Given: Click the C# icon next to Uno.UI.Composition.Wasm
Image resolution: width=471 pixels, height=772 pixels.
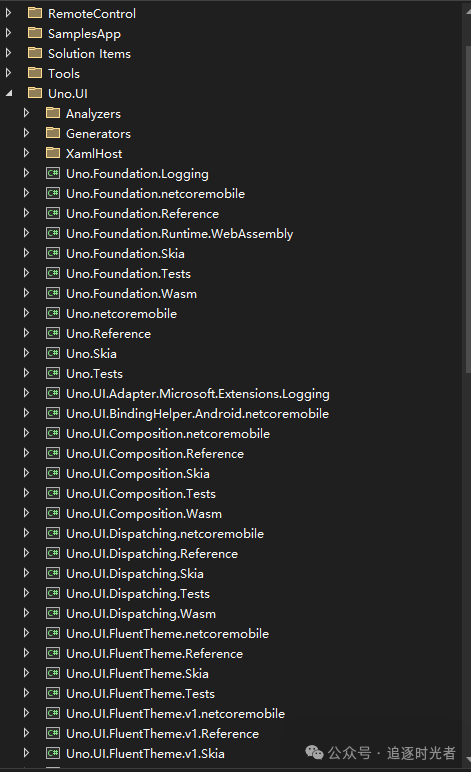Looking at the screenshot, I should pyautogui.click(x=53, y=514).
